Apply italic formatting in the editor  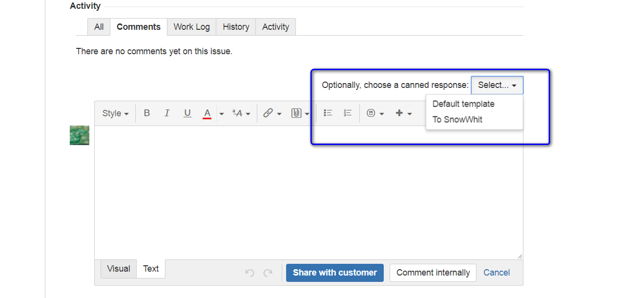(x=167, y=113)
